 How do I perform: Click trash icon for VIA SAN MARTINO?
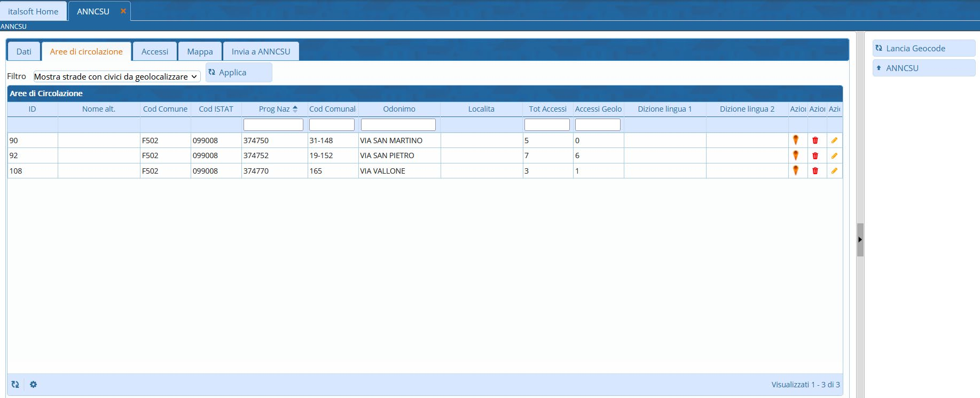815,141
